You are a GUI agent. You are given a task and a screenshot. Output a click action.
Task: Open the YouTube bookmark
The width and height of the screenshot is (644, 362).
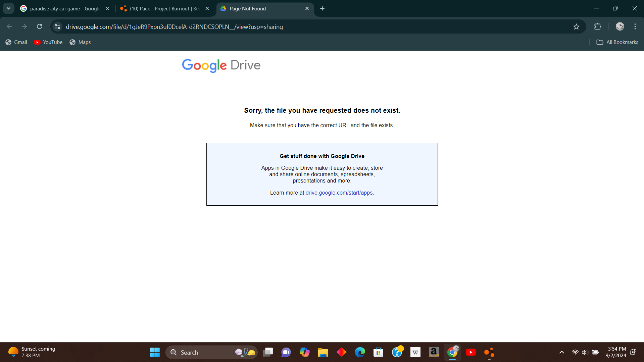coord(48,42)
